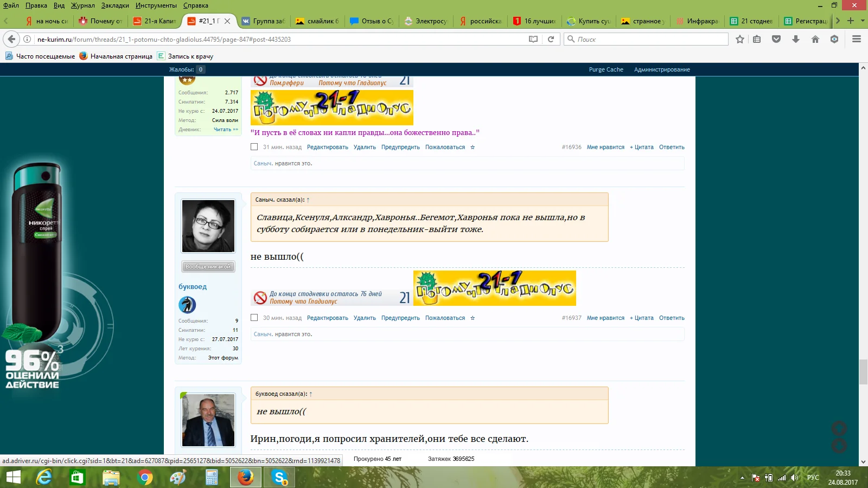Tick the checkbox for post #16937
The width and height of the screenshot is (868, 488).
click(254, 317)
